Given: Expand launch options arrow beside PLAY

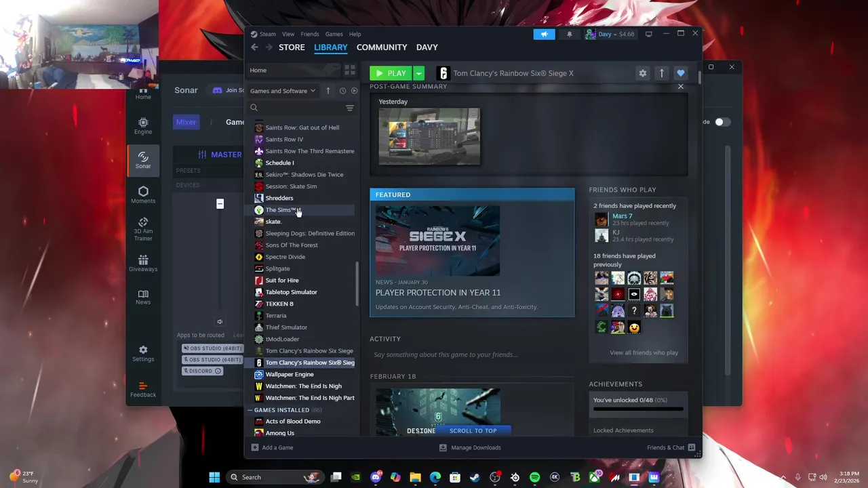Looking at the screenshot, I should click(x=419, y=73).
